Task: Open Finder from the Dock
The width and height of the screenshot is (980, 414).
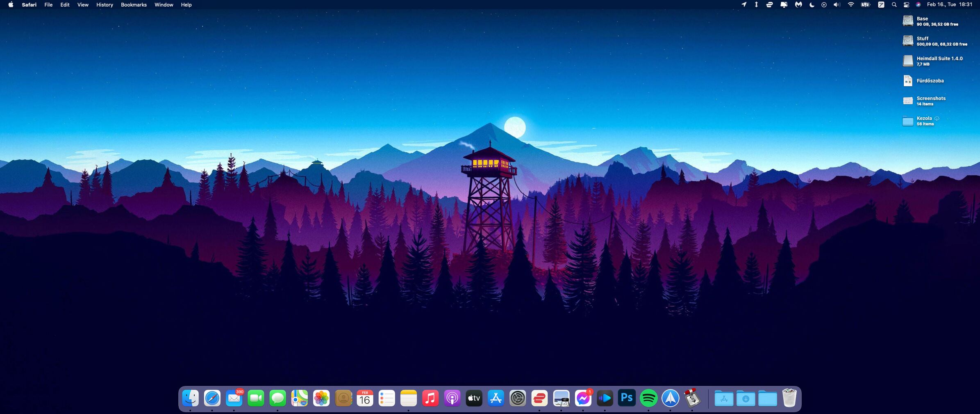Action: pos(191,398)
